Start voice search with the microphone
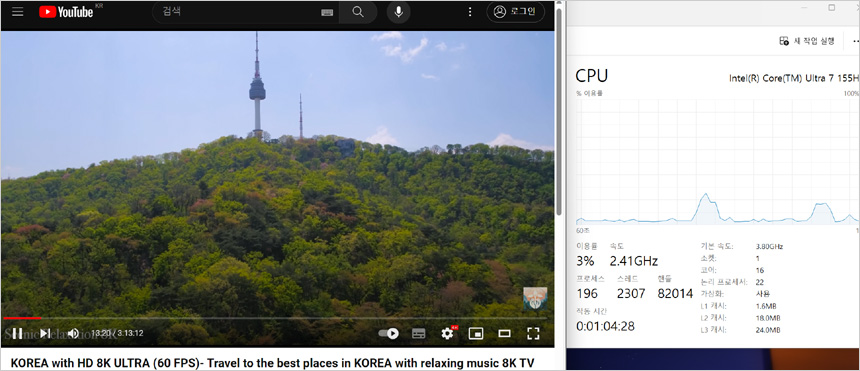The width and height of the screenshot is (860, 371). (x=399, y=12)
